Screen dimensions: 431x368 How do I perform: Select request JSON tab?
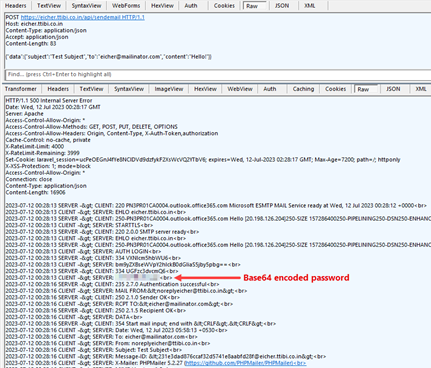(282, 6)
